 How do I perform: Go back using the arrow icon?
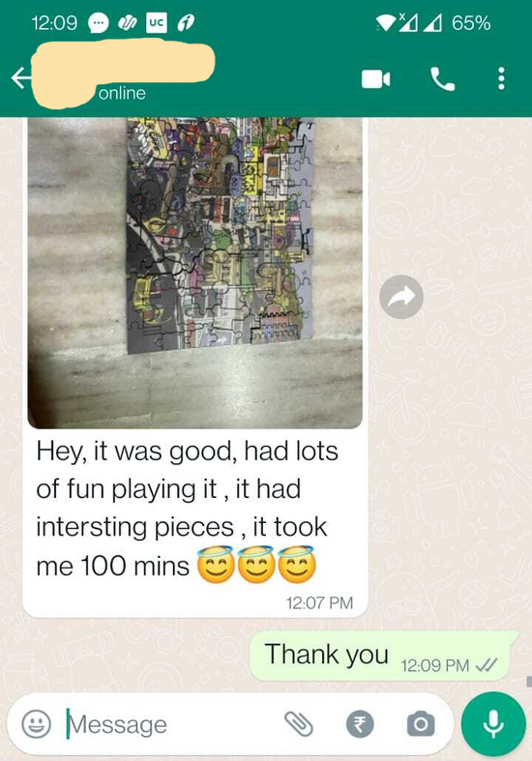(x=21, y=78)
